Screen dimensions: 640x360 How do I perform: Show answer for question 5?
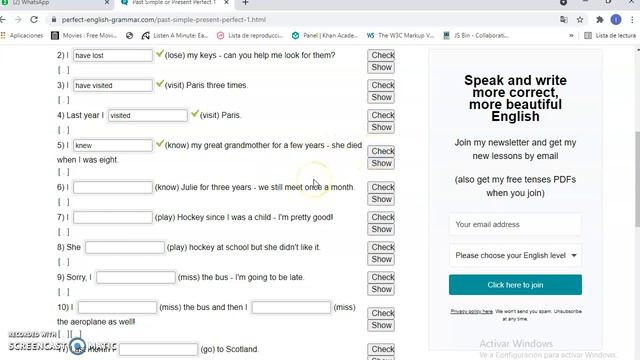[x=381, y=163]
